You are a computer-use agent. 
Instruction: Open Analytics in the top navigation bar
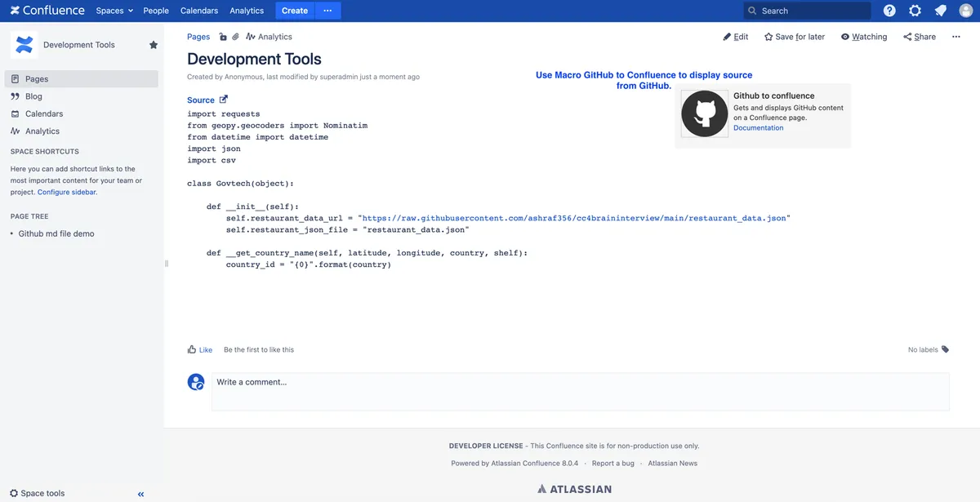pyautogui.click(x=247, y=11)
